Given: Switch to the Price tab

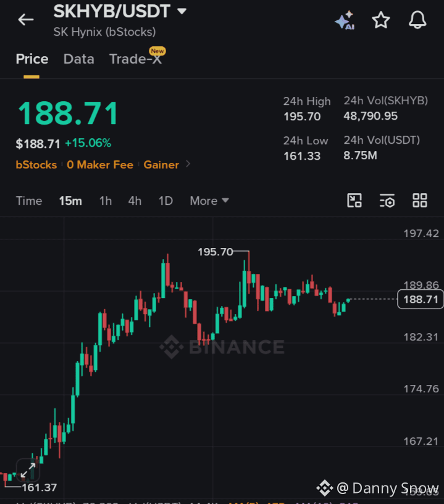Looking at the screenshot, I should pyautogui.click(x=32, y=59).
